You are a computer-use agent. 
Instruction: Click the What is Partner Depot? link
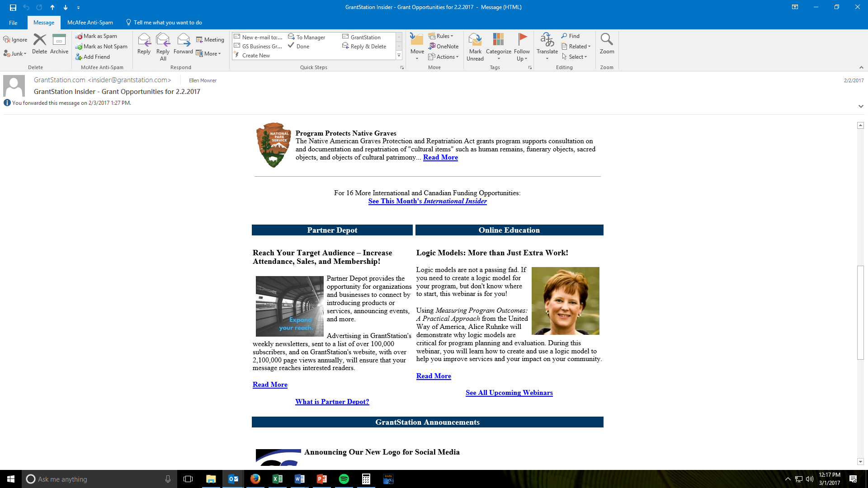(332, 402)
